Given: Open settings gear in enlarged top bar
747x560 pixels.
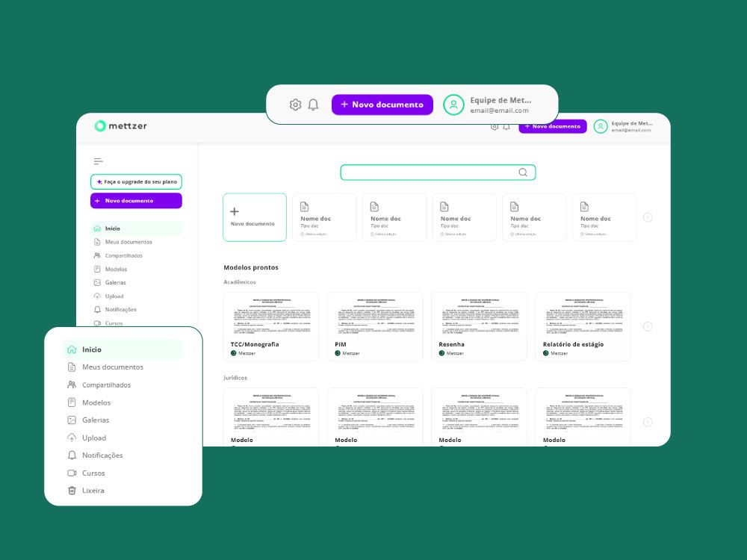Looking at the screenshot, I should tap(295, 105).
